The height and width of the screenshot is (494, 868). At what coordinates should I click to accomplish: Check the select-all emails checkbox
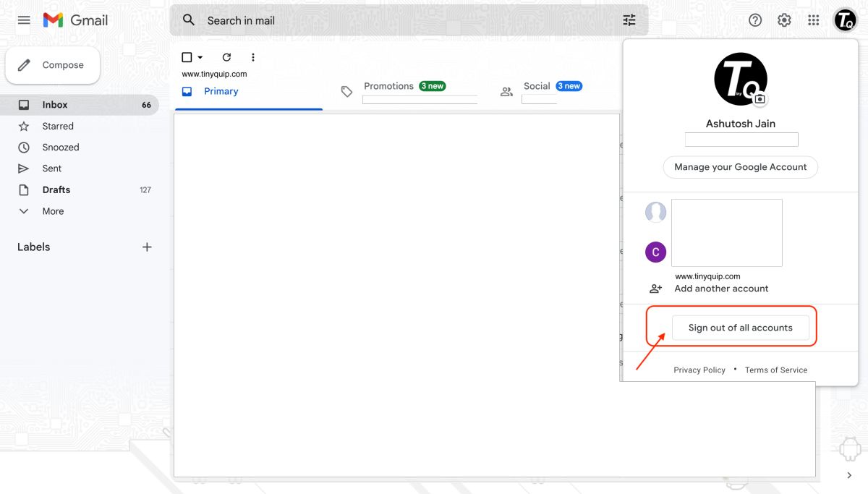pyautogui.click(x=186, y=56)
